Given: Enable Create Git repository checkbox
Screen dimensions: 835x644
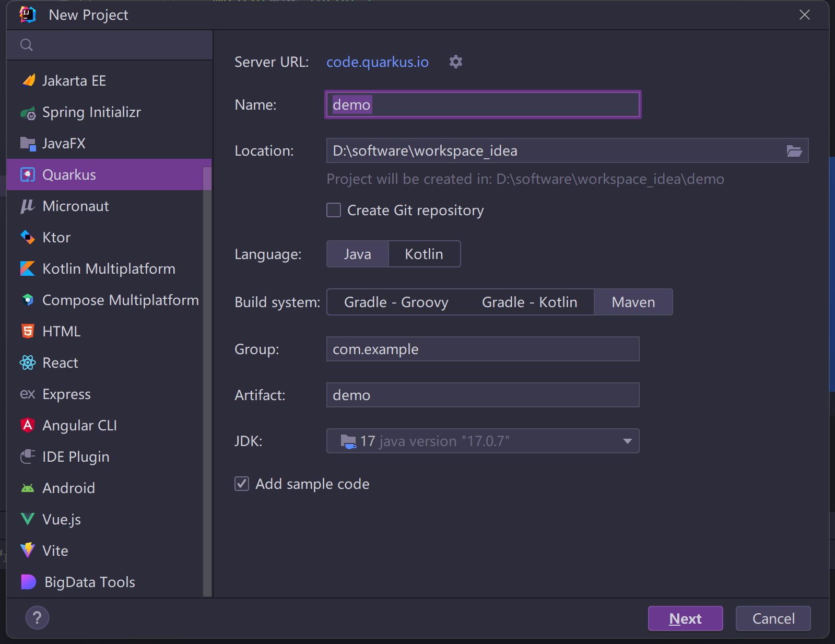Looking at the screenshot, I should click(x=334, y=210).
